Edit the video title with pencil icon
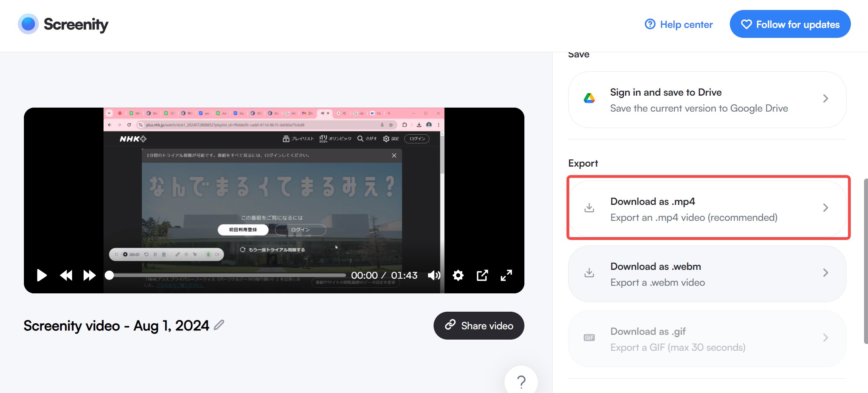The width and height of the screenshot is (868, 393). (219, 325)
